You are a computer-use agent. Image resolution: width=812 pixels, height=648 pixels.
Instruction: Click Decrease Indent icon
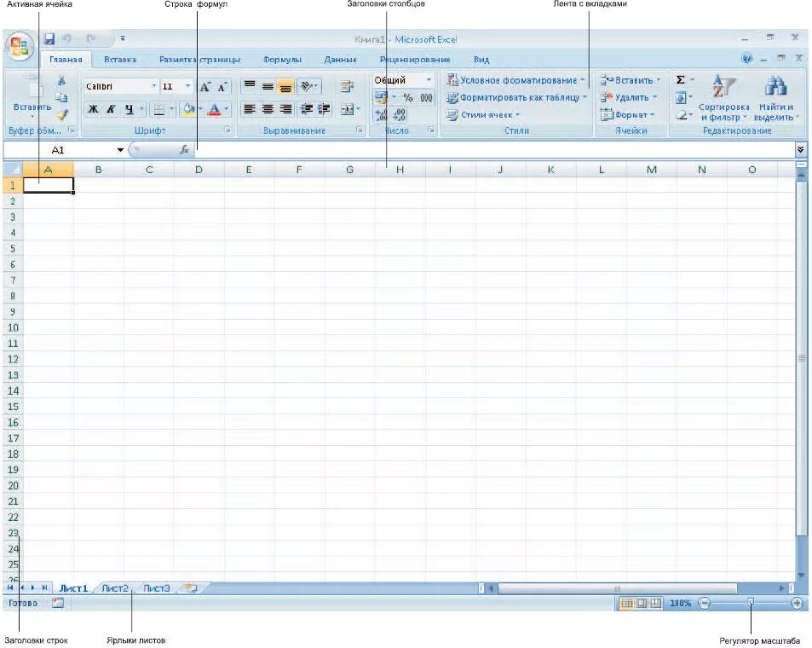tap(307, 109)
